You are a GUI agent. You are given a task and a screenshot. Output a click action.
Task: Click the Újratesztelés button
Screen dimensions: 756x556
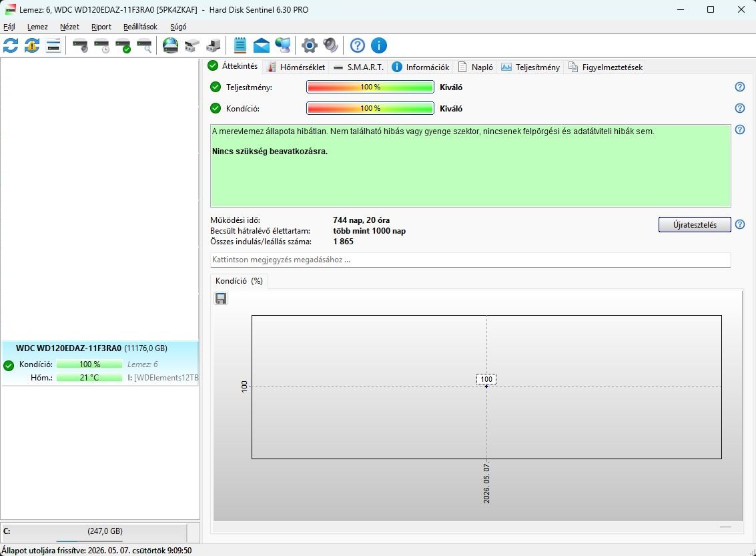click(695, 225)
